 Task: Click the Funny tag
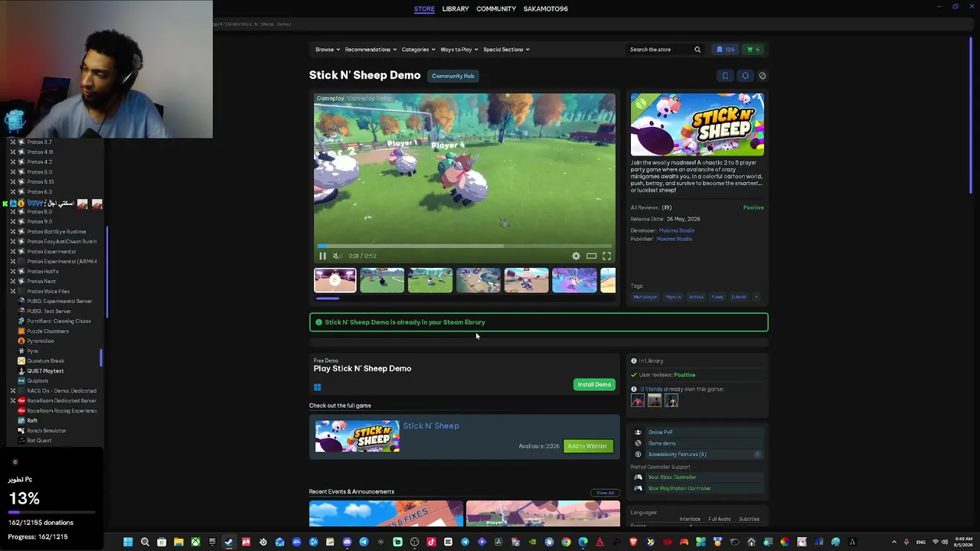(x=717, y=297)
